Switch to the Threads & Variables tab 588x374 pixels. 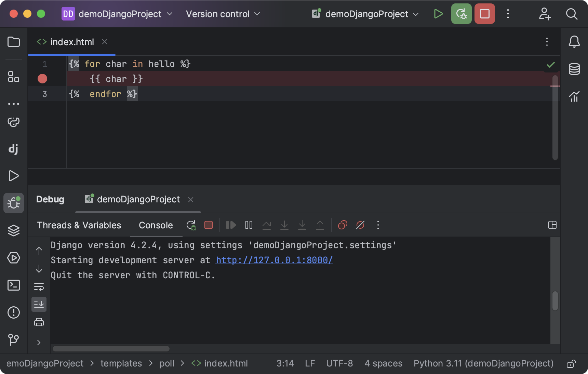click(79, 225)
